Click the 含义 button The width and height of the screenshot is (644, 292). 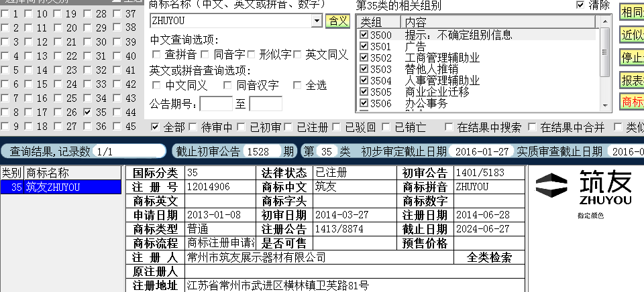click(x=337, y=21)
